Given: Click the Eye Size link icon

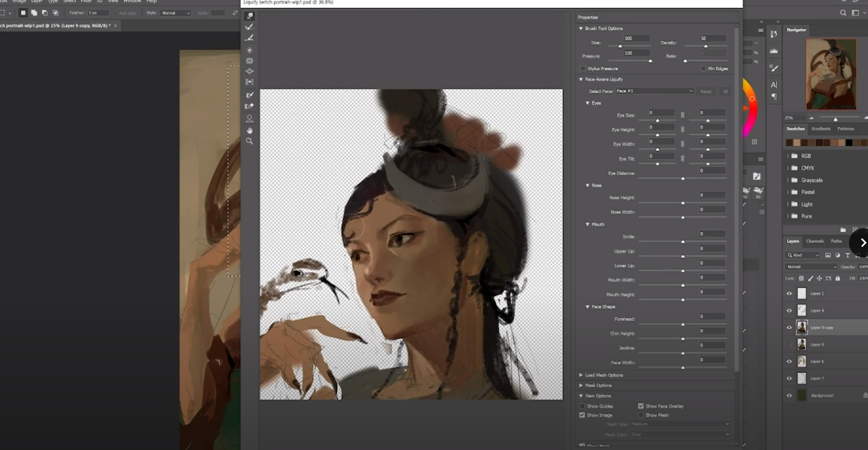Looking at the screenshot, I should pyautogui.click(x=683, y=115).
